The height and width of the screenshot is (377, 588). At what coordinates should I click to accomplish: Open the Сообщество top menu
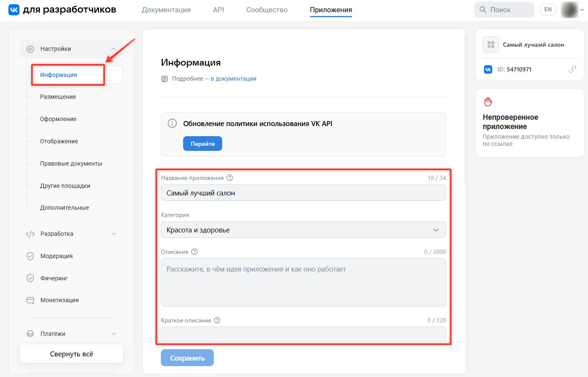[267, 10]
